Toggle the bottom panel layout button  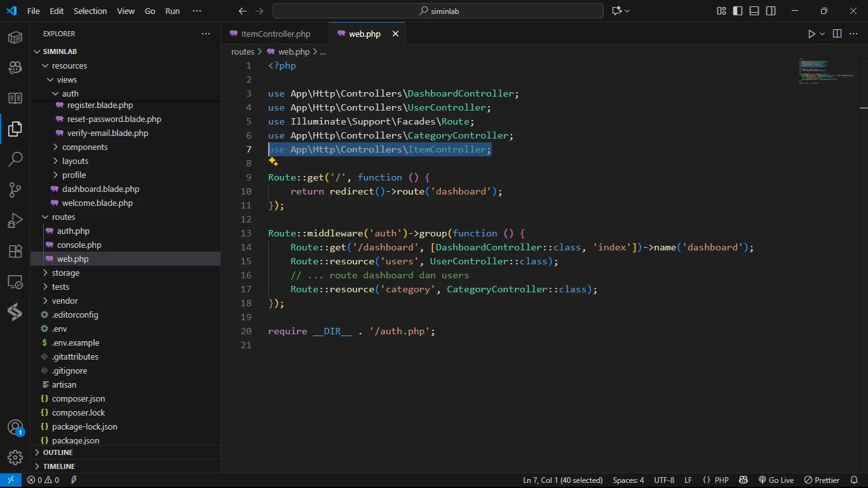(754, 11)
